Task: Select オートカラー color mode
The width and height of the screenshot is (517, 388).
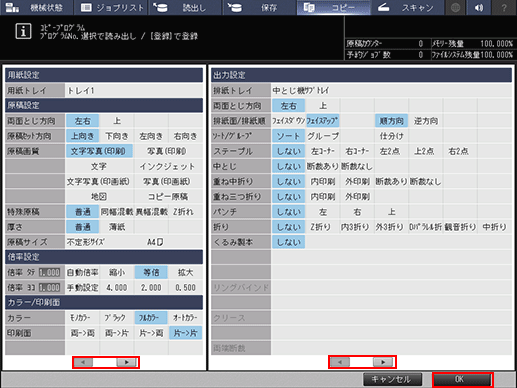Action: pyautogui.click(x=185, y=318)
